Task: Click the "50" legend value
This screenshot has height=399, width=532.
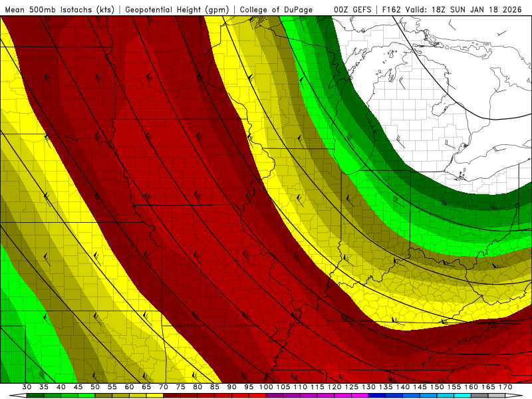Action: click(95, 387)
